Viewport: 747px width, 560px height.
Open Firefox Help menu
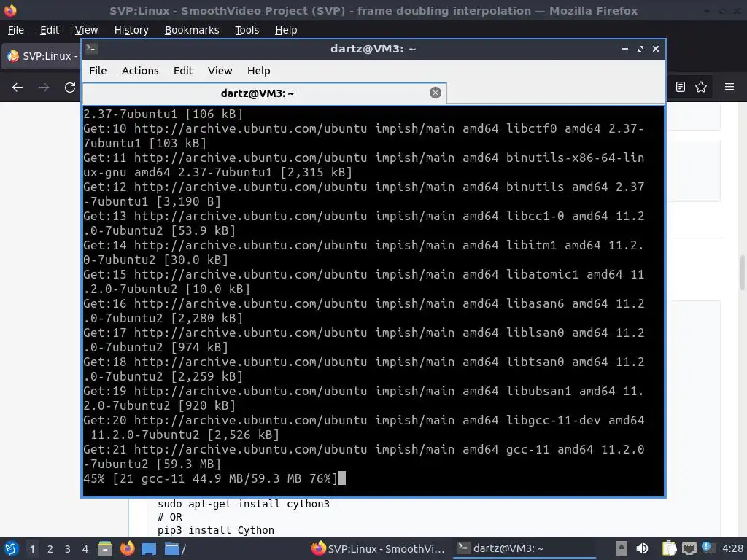pos(286,30)
